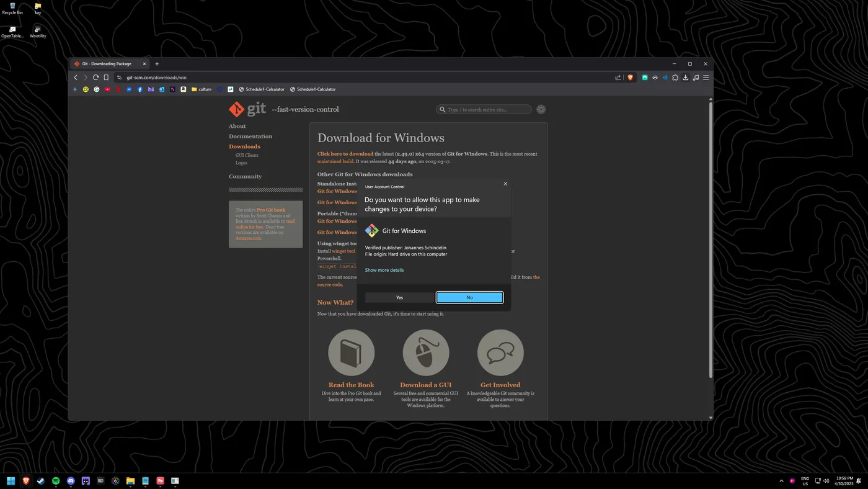The height and width of the screenshot is (489, 868).
Task: Open the music note media control icon
Action: (696, 78)
